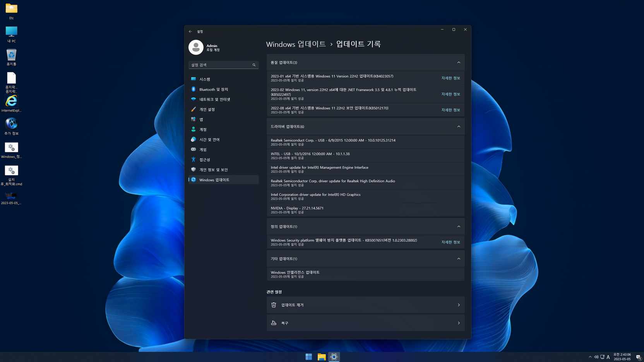Click the 업데이트 제거 trash icon

coord(274,305)
